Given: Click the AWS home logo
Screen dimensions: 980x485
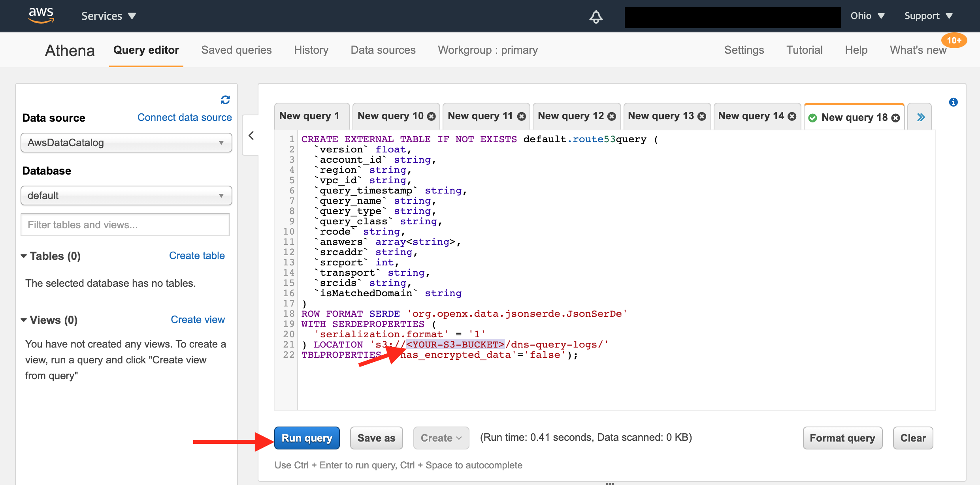Looking at the screenshot, I should pyautogui.click(x=41, y=15).
